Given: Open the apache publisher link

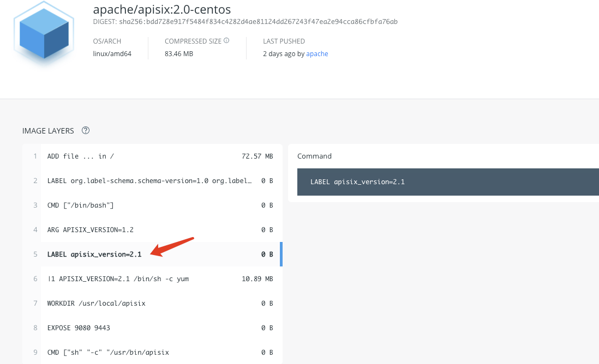Looking at the screenshot, I should tap(317, 53).
